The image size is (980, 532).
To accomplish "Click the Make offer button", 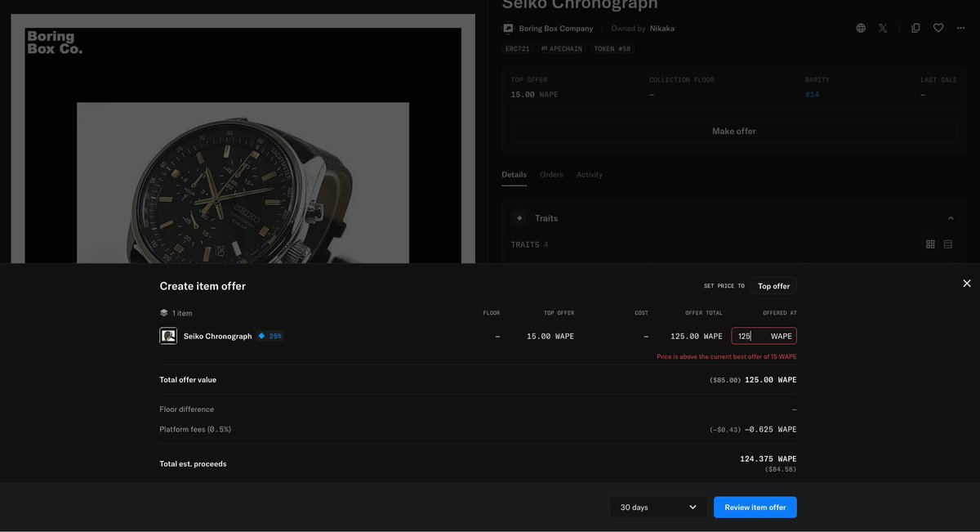I will 733,131.
